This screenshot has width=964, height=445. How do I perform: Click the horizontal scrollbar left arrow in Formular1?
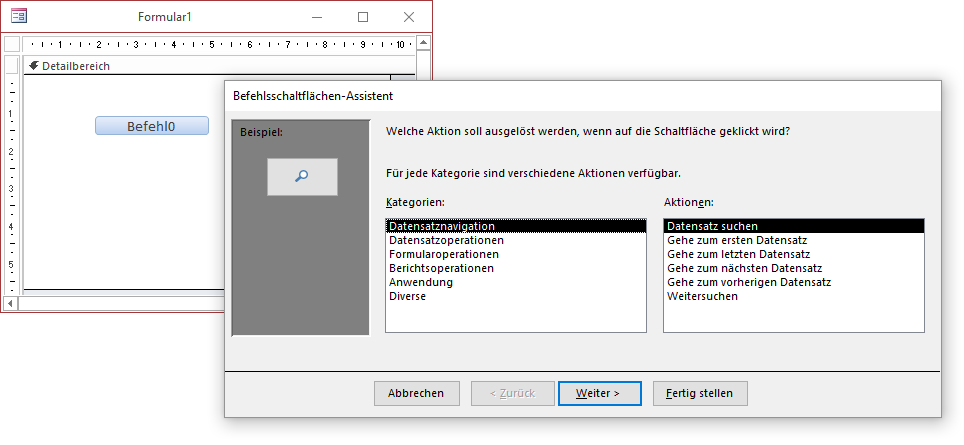tap(10, 304)
